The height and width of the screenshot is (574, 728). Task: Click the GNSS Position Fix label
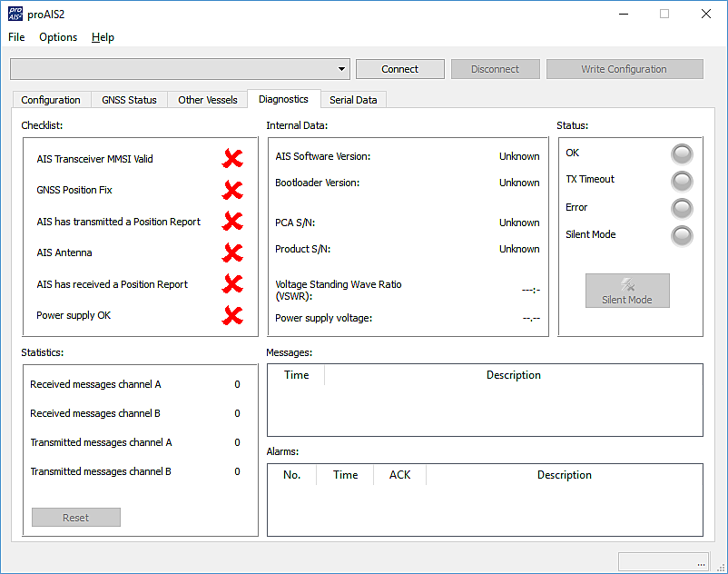[x=74, y=190]
